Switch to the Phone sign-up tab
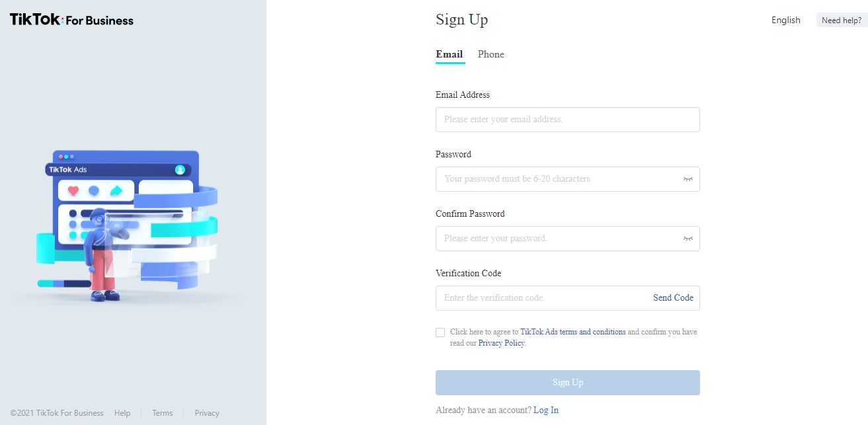 pos(491,54)
